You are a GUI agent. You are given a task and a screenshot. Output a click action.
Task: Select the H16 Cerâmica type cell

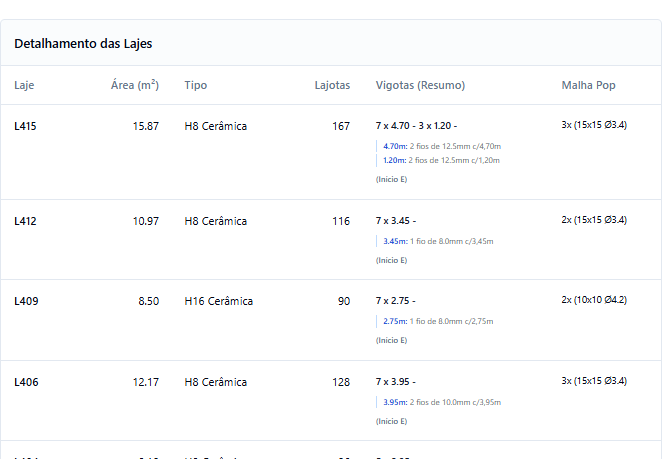pyautogui.click(x=218, y=301)
